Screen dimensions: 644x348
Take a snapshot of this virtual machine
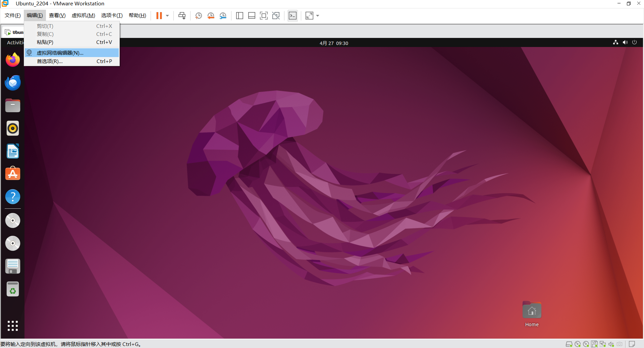pos(199,16)
